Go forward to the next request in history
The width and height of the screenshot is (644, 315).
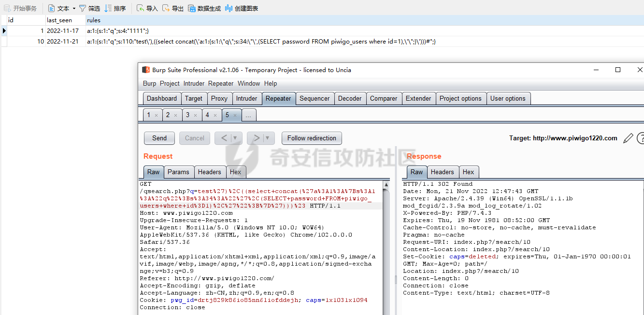click(x=257, y=138)
